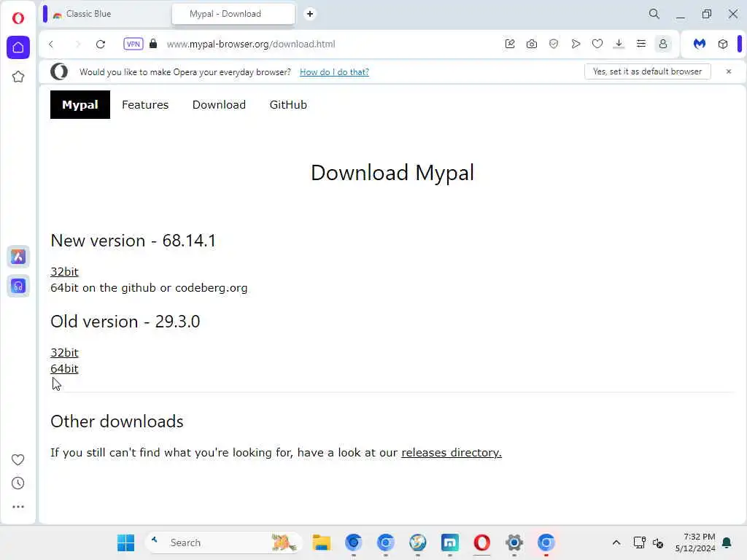Click 'How do I do that?' link

[x=334, y=72]
